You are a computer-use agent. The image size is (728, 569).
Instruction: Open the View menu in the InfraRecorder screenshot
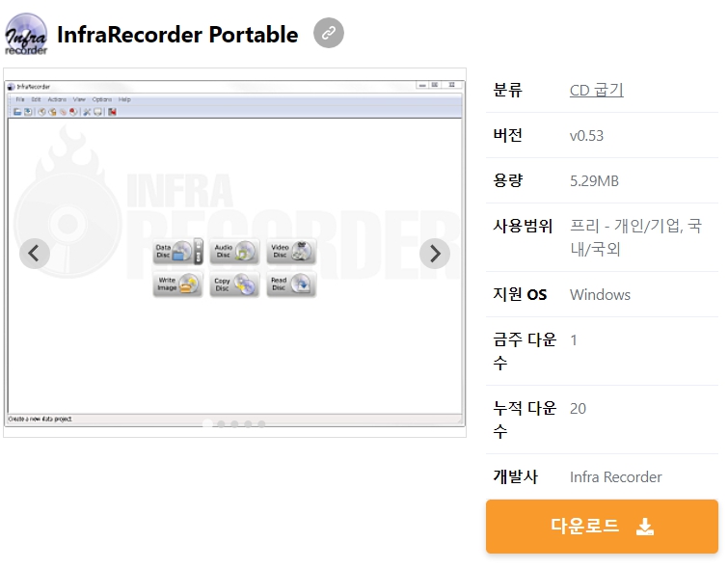79,99
